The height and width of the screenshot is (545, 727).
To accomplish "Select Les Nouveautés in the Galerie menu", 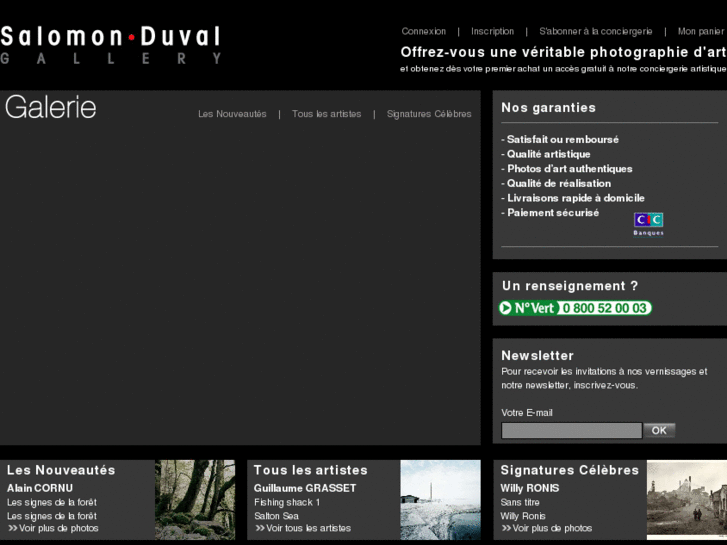I will tap(232, 114).
